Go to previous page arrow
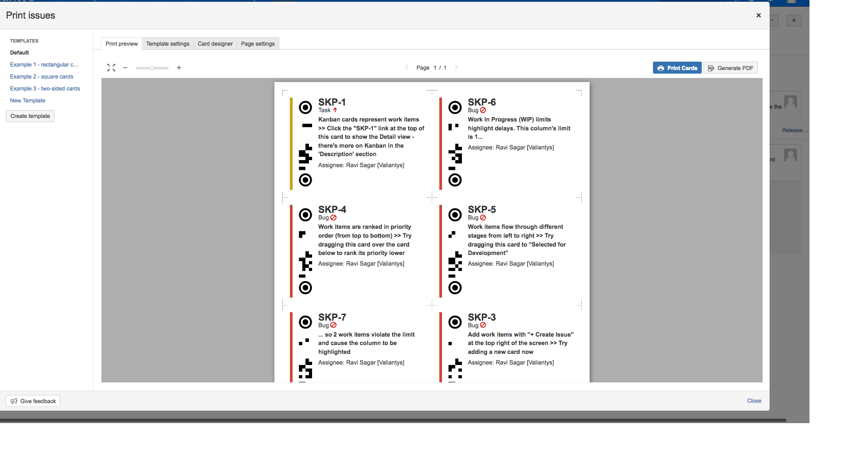The image size is (868, 463). point(407,67)
